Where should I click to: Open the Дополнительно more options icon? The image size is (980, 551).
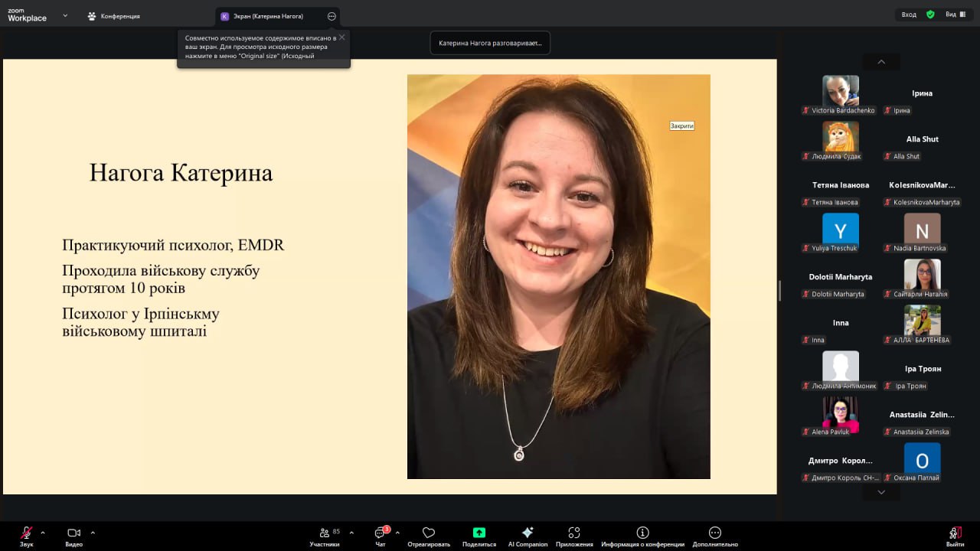click(714, 533)
